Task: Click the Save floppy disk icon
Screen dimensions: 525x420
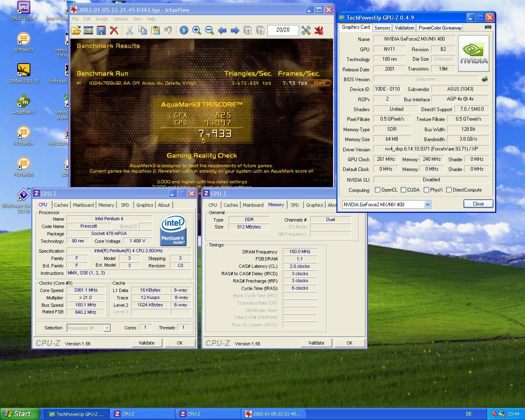Action: point(101,30)
